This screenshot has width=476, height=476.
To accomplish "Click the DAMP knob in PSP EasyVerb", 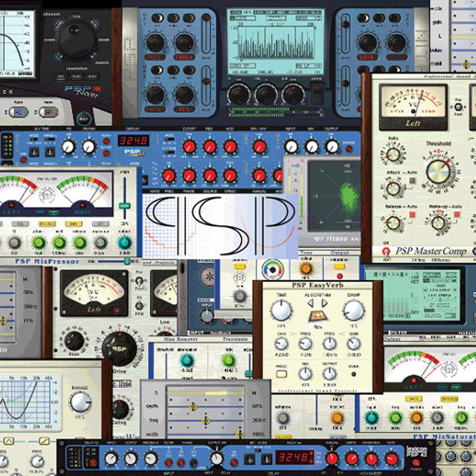I will [x=354, y=310].
